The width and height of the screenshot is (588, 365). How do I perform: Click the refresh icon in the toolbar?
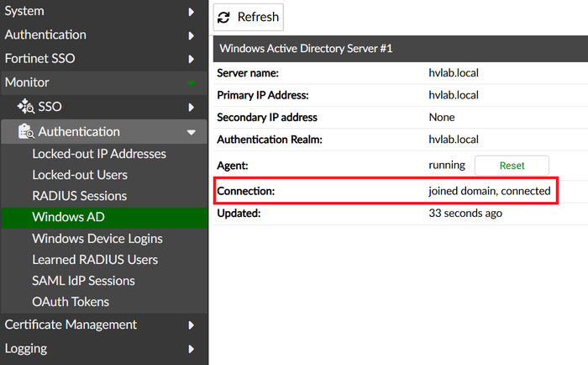[x=223, y=17]
